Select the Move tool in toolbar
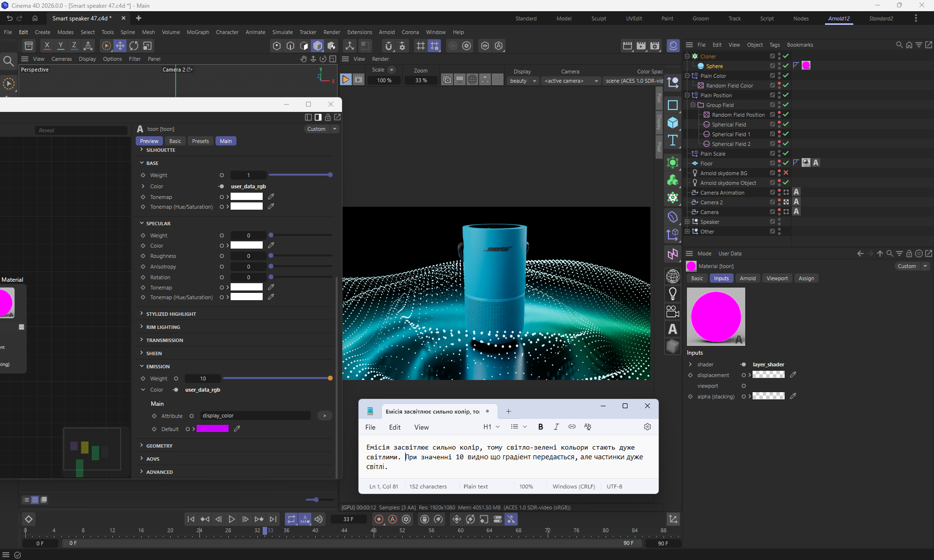The image size is (934, 560). tap(120, 46)
